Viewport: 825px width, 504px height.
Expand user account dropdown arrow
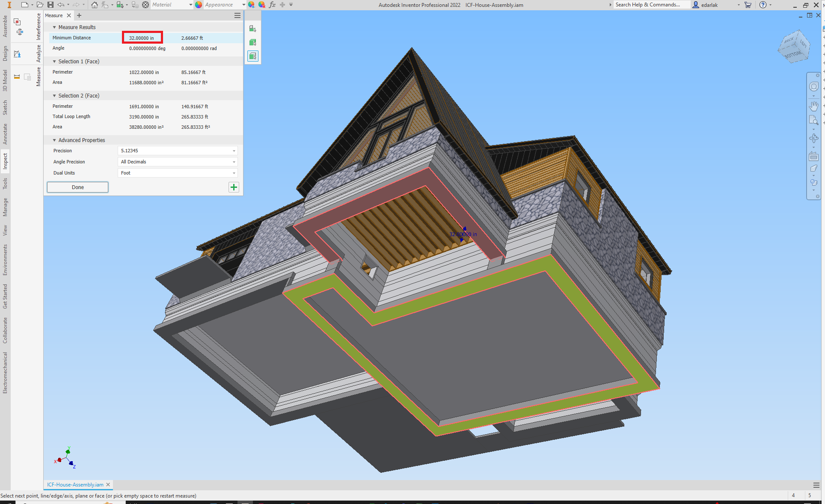click(739, 5)
